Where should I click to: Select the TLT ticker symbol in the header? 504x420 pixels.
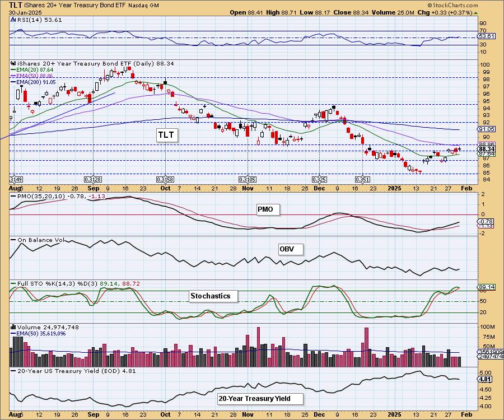(x=16, y=5)
